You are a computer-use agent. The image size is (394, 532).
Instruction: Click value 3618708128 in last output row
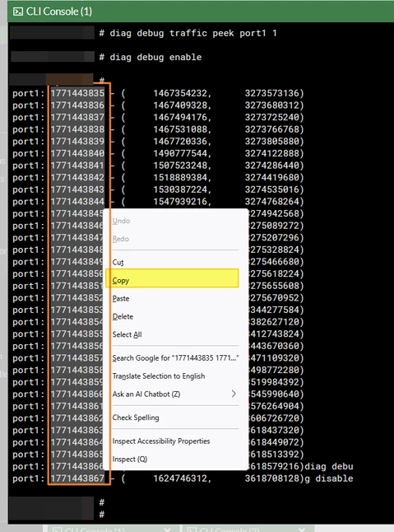(x=272, y=478)
